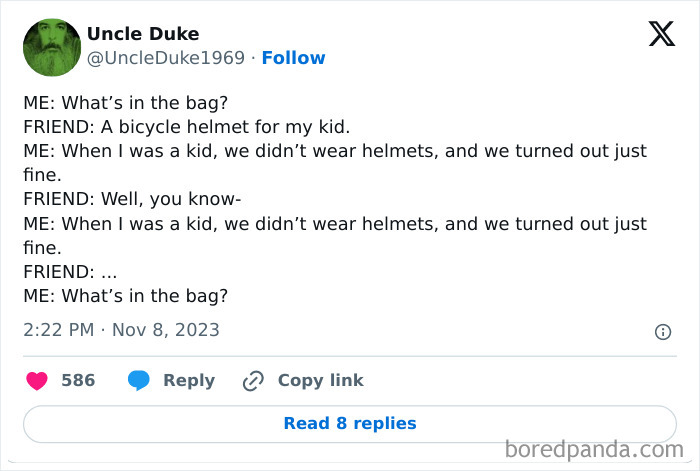Like the tweet with heart icon
The width and height of the screenshot is (700, 471).
click(x=37, y=380)
